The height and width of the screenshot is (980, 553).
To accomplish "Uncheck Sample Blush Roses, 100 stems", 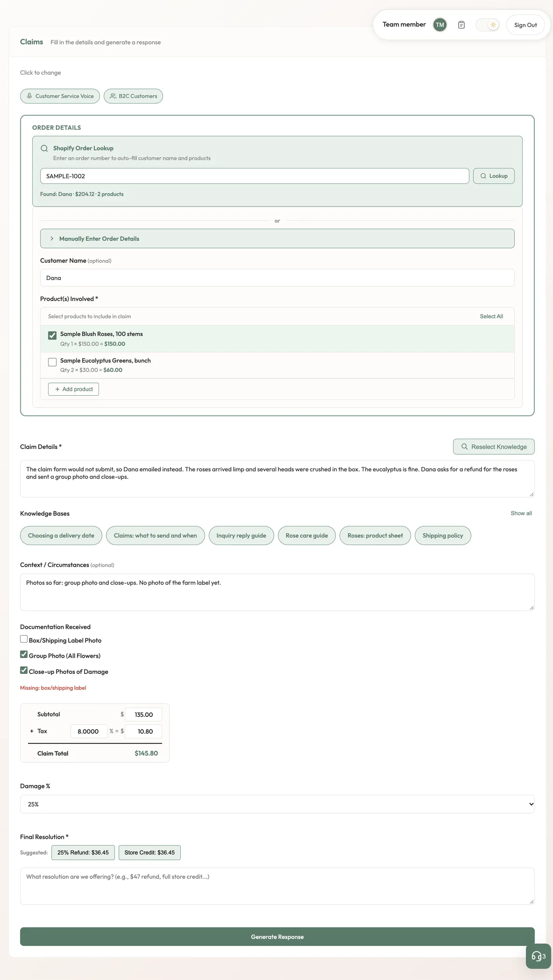I will click(x=52, y=336).
